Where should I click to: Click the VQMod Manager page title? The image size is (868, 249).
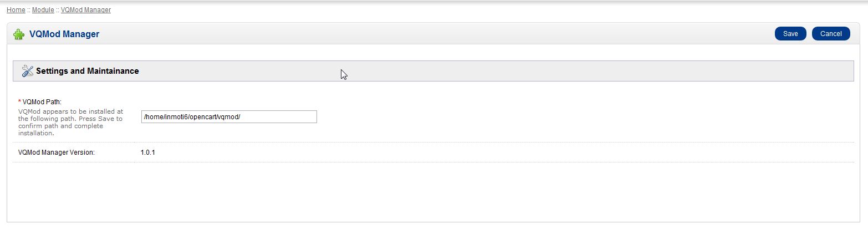tap(64, 34)
